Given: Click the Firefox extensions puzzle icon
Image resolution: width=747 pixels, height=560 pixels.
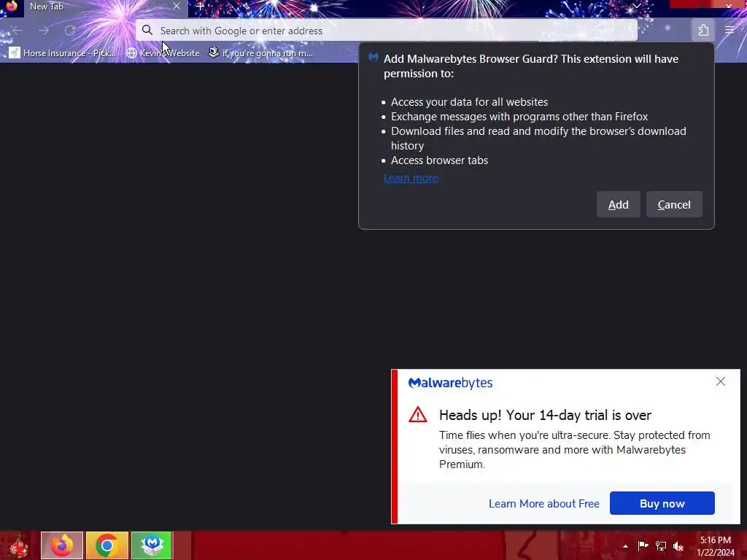Looking at the screenshot, I should [x=703, y=31].
